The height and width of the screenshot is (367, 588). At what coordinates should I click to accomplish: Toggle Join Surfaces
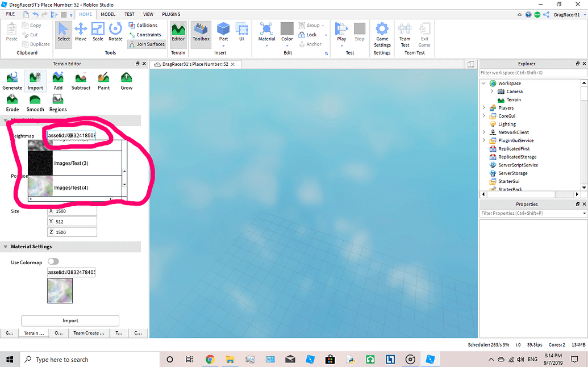146,44
